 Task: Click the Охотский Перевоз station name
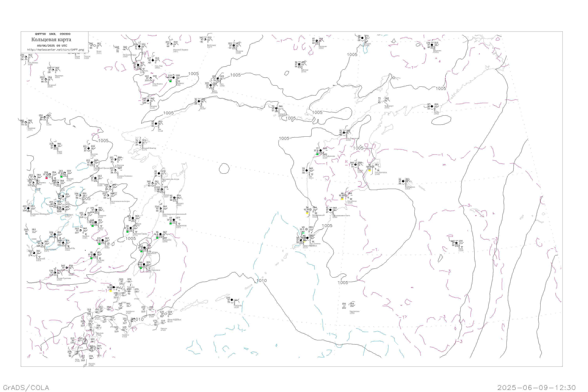pos(181,50)
